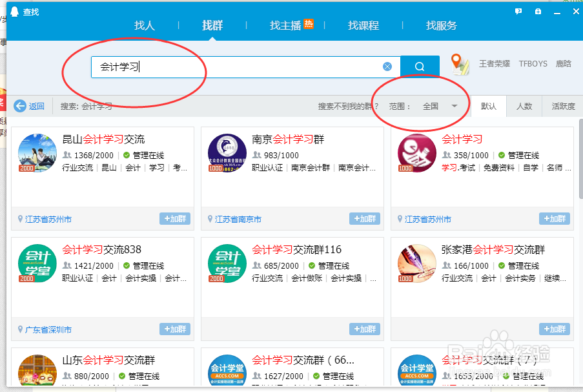This screenshot has width=583, height=392.
Task: Click tag 行业交流 under 昆山会计学习交流
Action: point(77,168)
